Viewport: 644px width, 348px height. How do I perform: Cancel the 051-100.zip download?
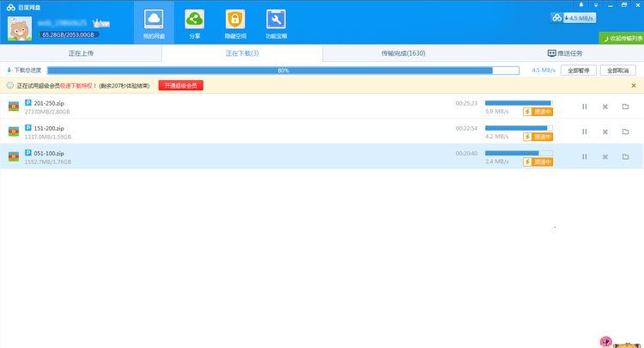click(x=605, y=156)
